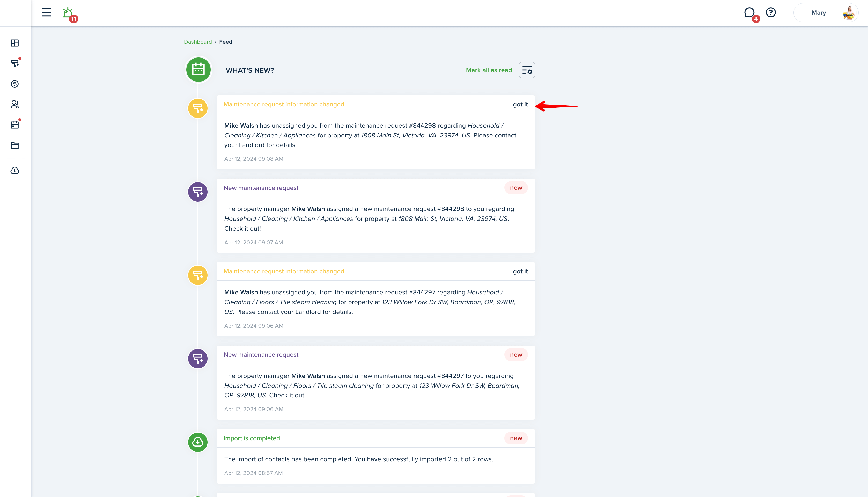Click 'got it' on the #844298 unassigned notification

520,105
